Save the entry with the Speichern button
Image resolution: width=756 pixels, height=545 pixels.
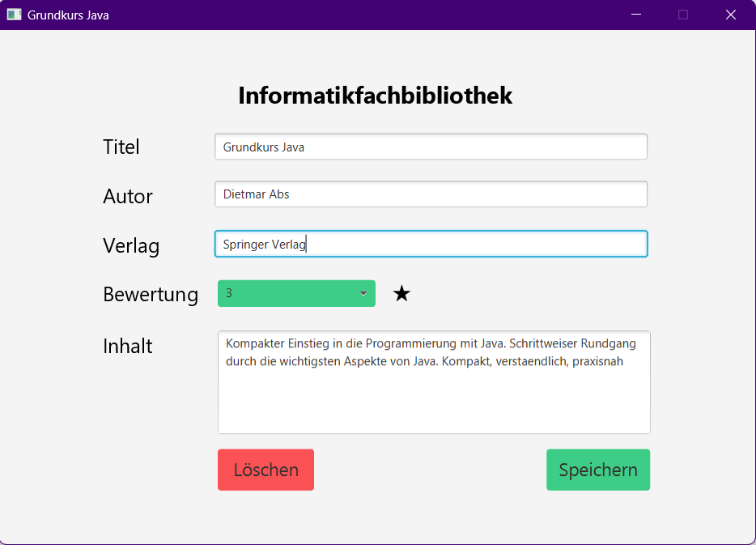(x=597, y=470)
